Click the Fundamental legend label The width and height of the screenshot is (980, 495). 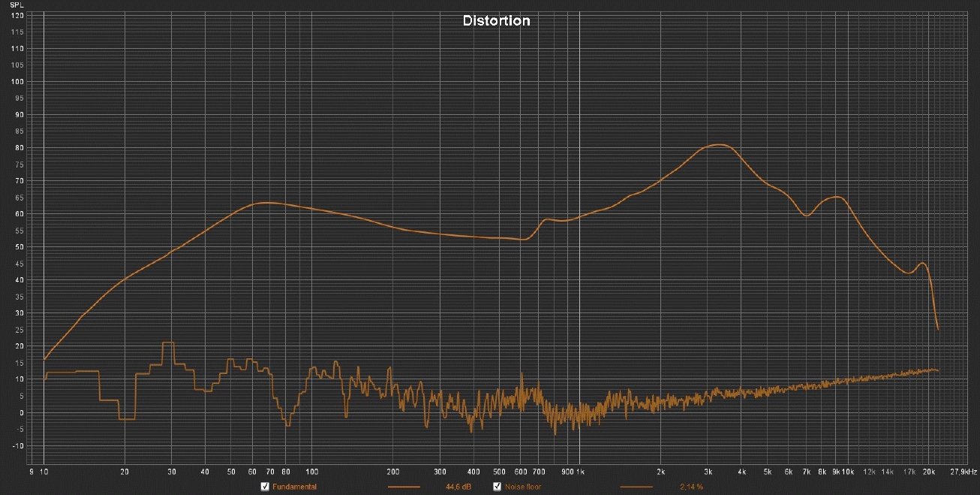294,487
